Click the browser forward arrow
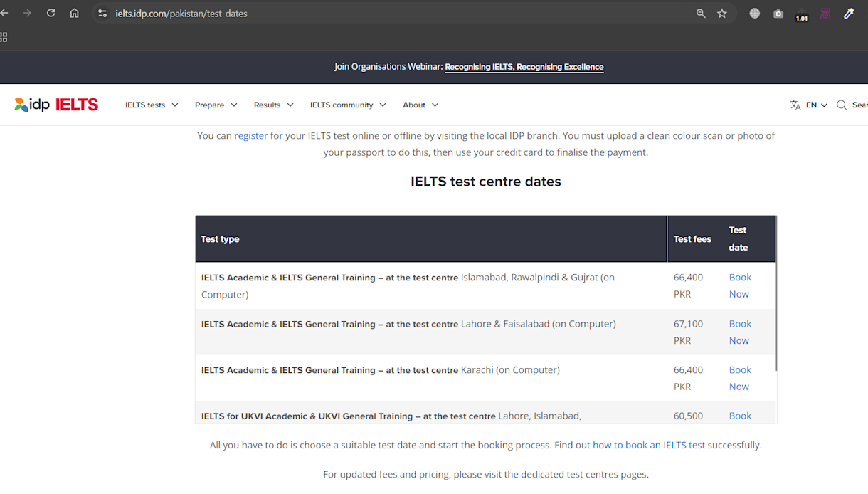 tap(27, 14)
